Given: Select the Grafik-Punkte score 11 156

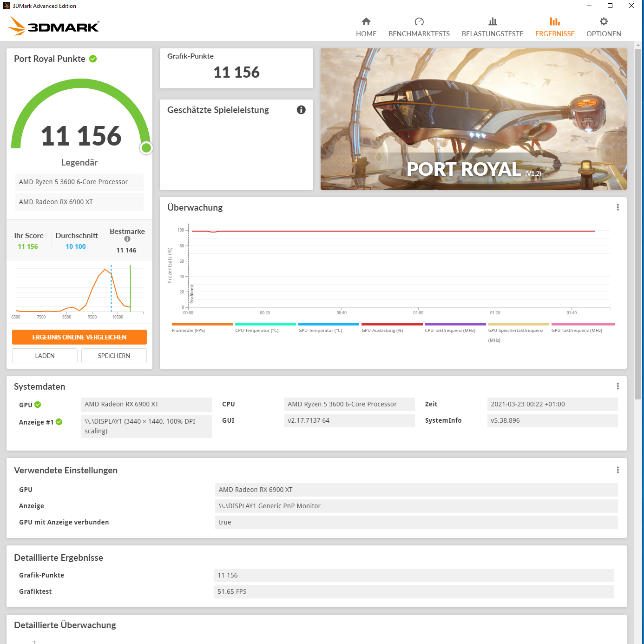Looking at the screenshot, I should pyautogui.click(x=237, y=72).
